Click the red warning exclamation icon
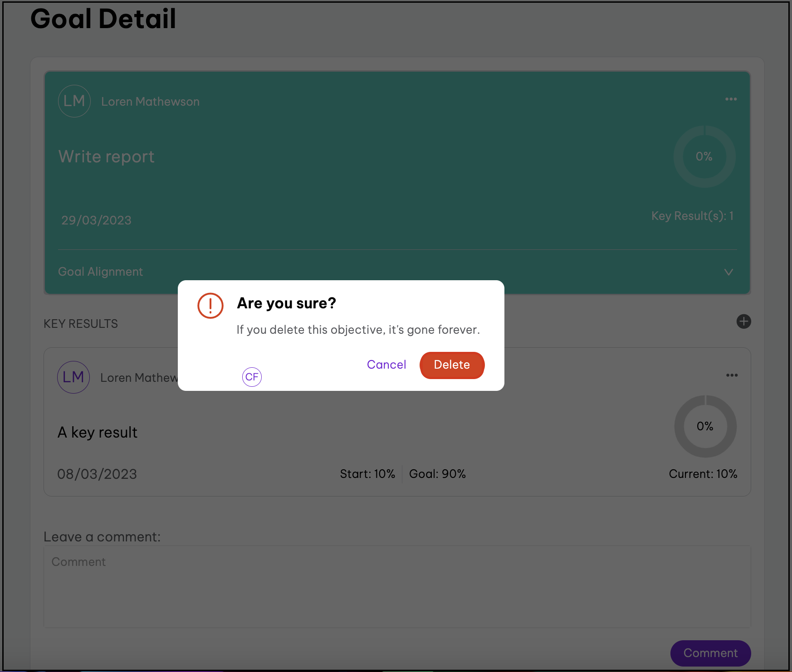Viewport: 792px width, 672px height. pos(210,306)
